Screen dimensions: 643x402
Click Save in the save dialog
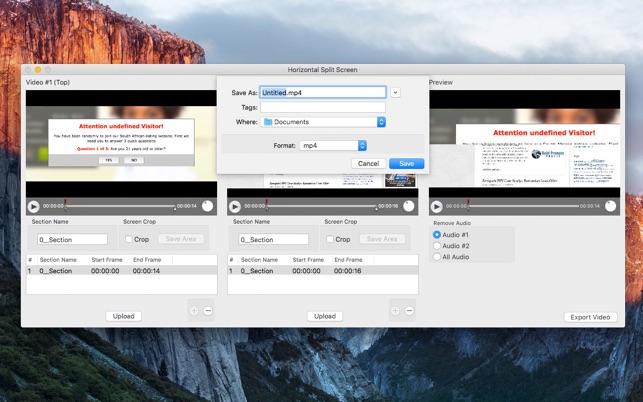406,163
